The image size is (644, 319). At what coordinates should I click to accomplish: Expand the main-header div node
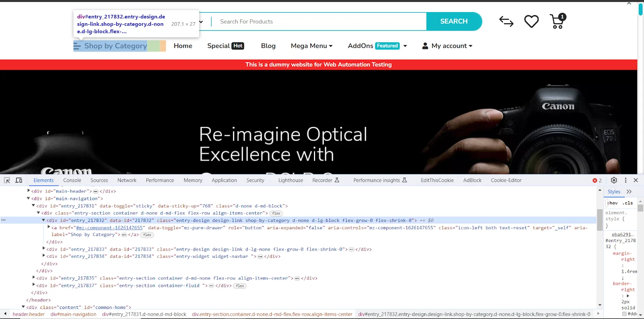point(29,191)
